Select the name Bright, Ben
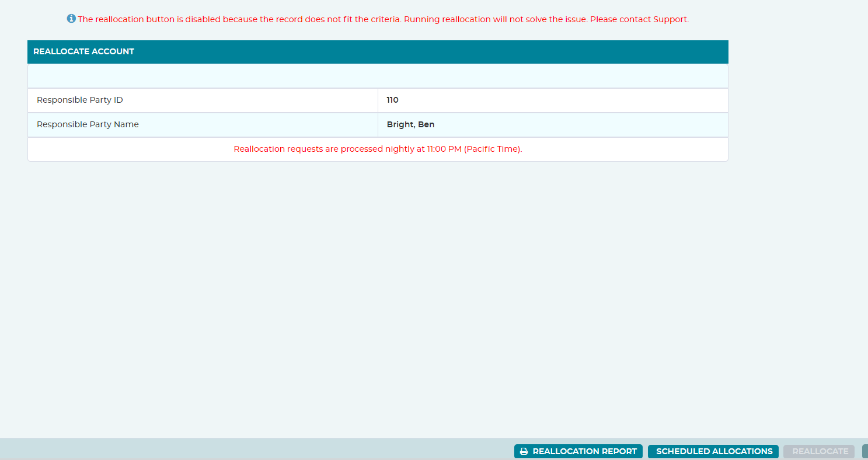The image size is (868, 460). [410, 124]
